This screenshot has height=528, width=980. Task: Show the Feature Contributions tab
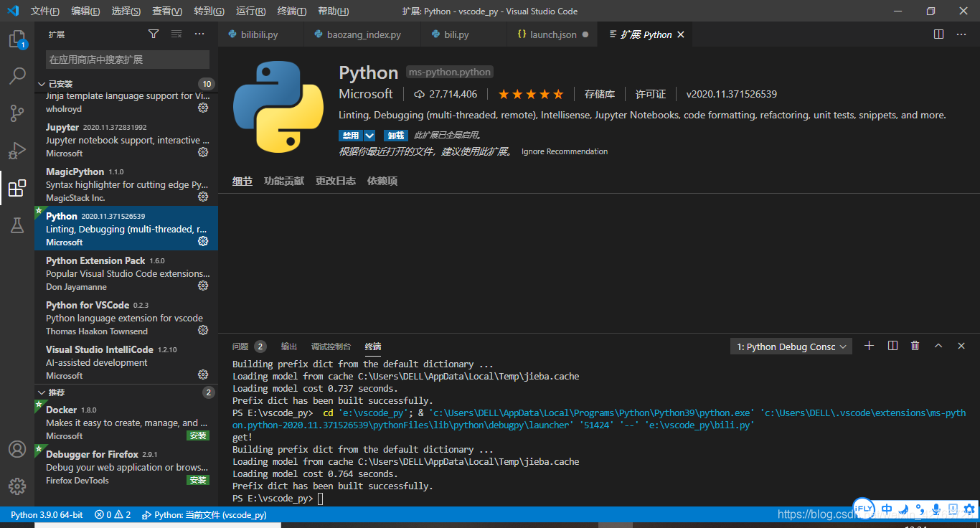tap(284, 181)
